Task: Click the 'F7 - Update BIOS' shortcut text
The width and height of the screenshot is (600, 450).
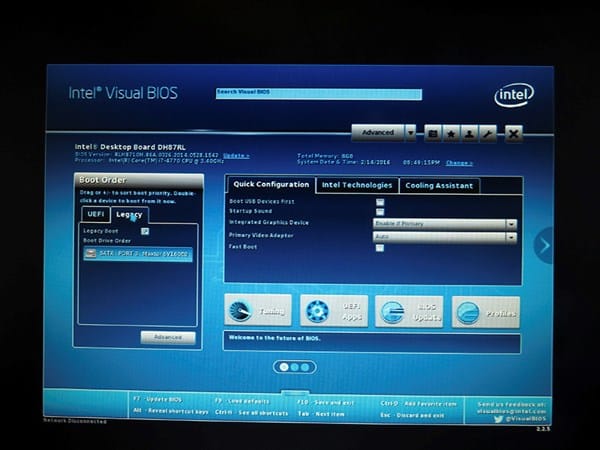Action: [x=157, y=399]
